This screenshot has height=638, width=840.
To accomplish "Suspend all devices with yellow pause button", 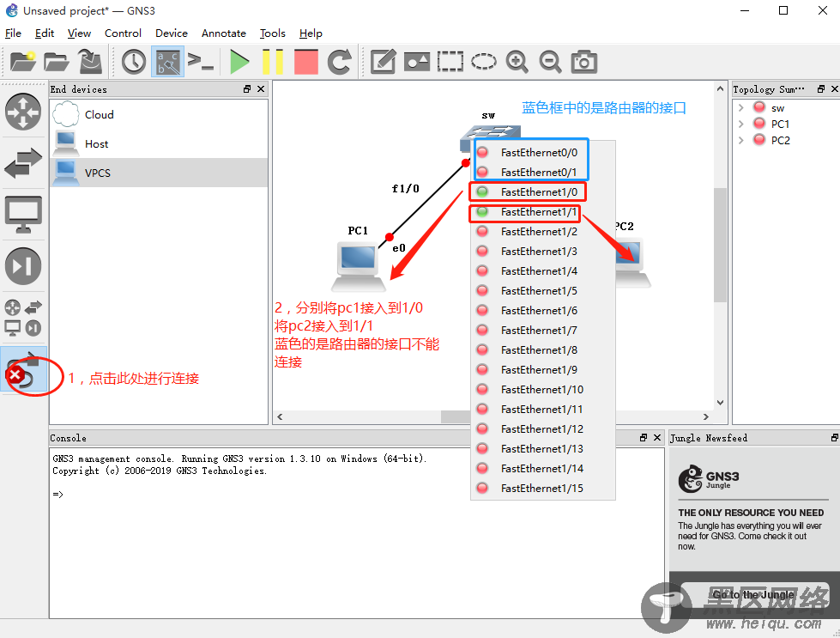I will [273, 62].
